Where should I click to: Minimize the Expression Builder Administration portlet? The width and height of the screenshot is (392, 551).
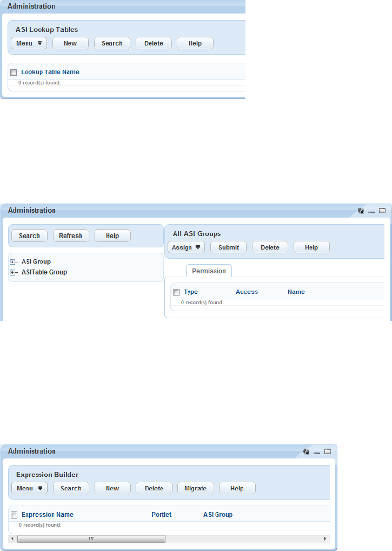click(316, 453)
